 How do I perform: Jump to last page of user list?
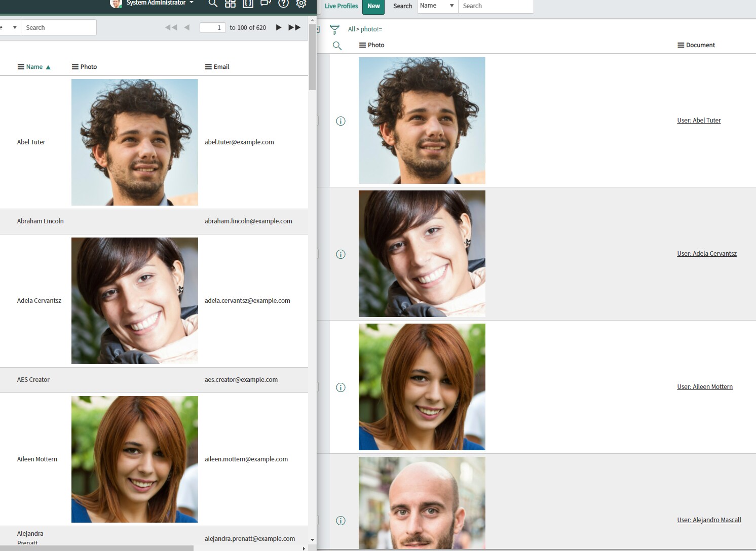pyautogui.click(x=294, y=27)
